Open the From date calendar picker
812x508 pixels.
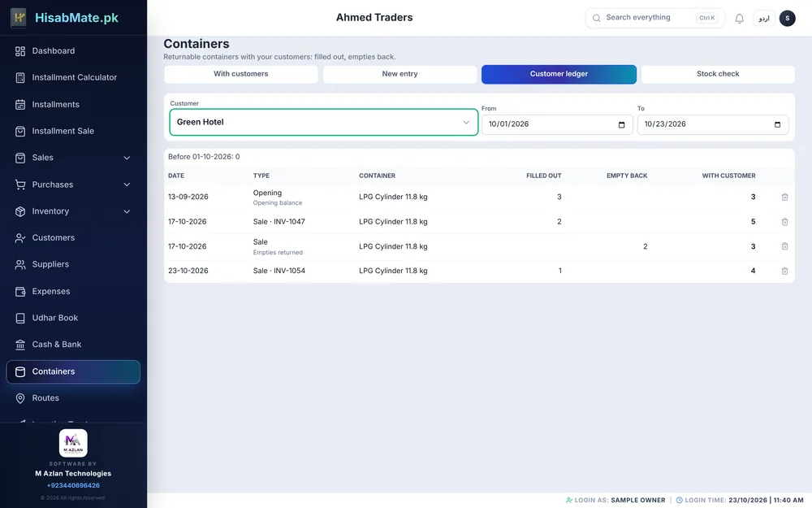coord(621,124)
